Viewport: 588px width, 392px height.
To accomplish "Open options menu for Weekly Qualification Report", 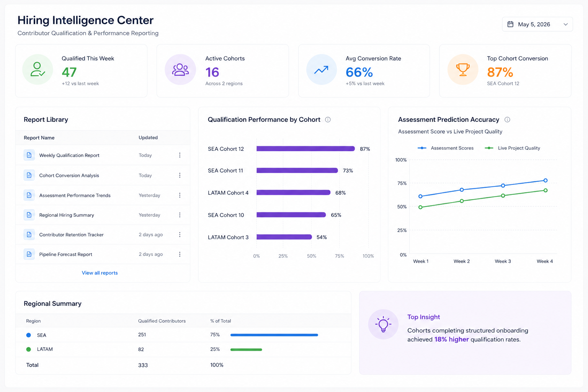I will coord(180,155).
